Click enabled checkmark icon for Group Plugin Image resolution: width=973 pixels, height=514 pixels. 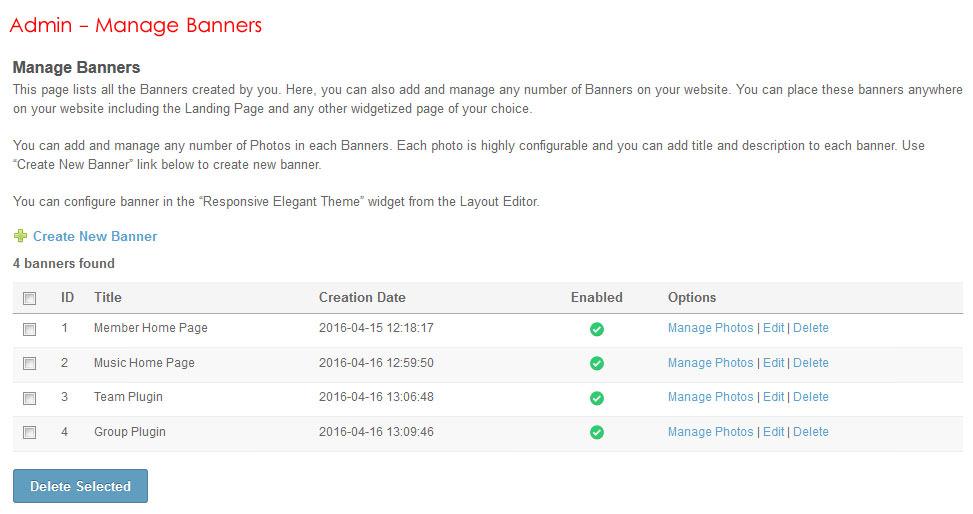[x=597, y=433]
